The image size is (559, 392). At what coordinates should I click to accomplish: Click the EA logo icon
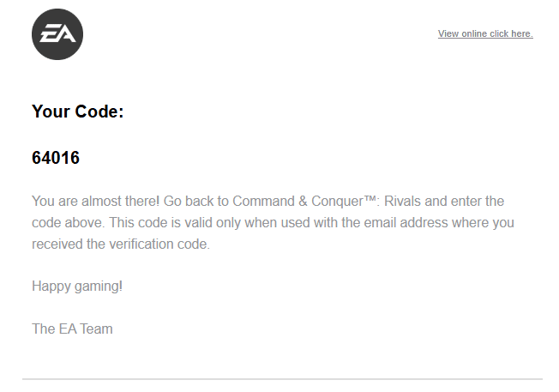click(x=57, y=34)
